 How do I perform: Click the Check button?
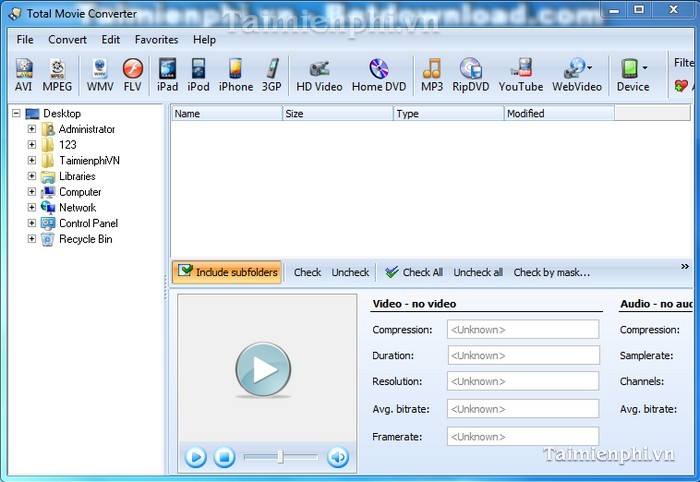point(307,272)
